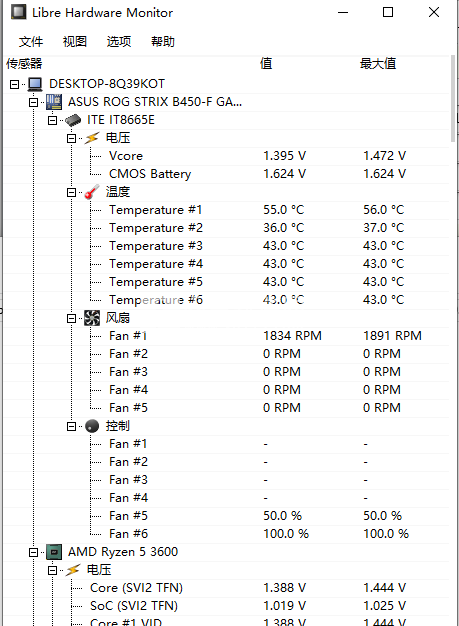Maximize the Libre Hardware Monitor window

[x=388, y=12]
